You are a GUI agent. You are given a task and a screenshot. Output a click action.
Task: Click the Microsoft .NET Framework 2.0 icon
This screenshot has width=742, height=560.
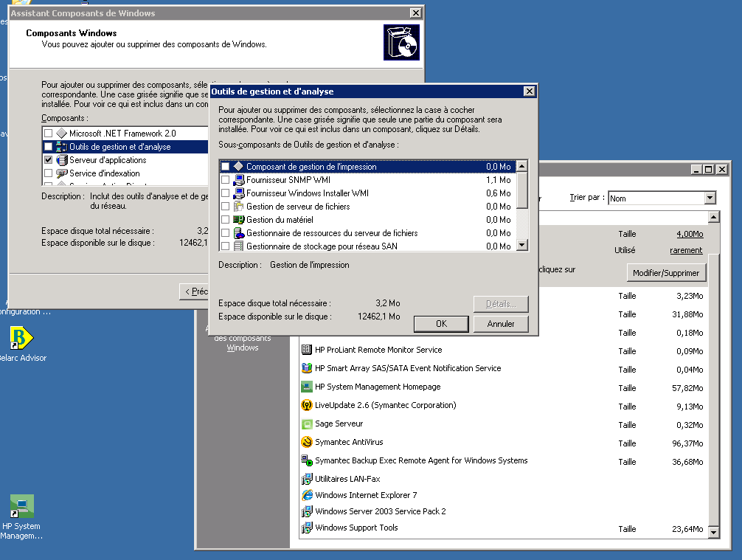61,134
